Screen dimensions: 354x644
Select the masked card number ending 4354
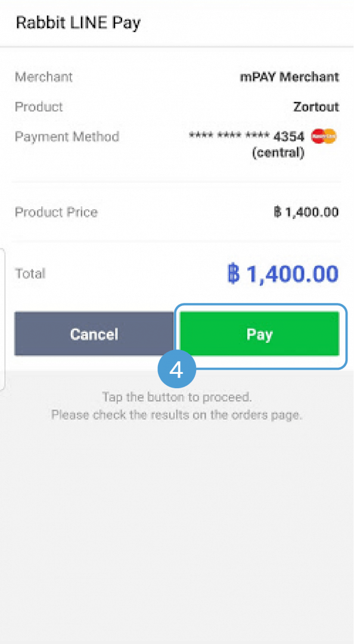247,137
